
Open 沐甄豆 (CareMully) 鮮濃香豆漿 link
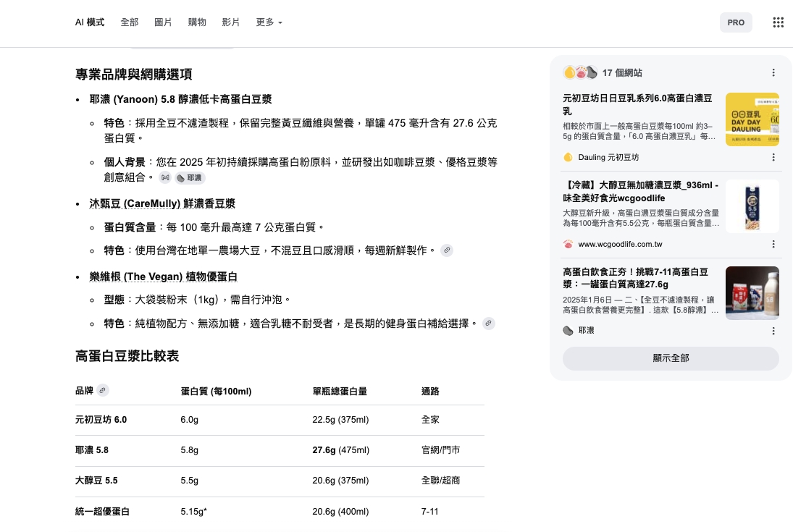click(x=162, y=203)
